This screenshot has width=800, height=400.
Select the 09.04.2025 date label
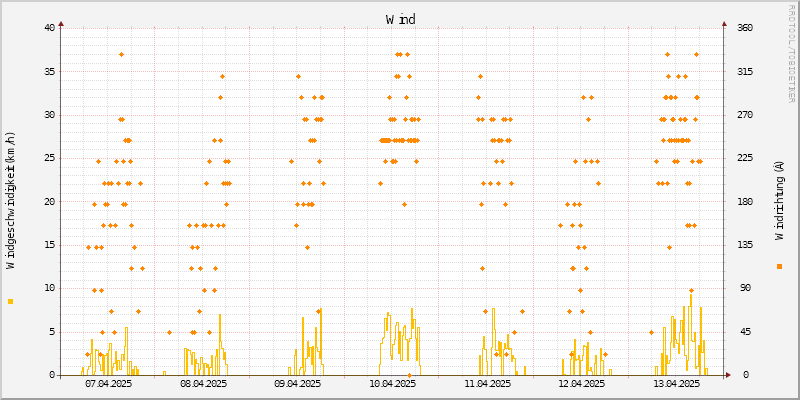[x=297, y=383]
